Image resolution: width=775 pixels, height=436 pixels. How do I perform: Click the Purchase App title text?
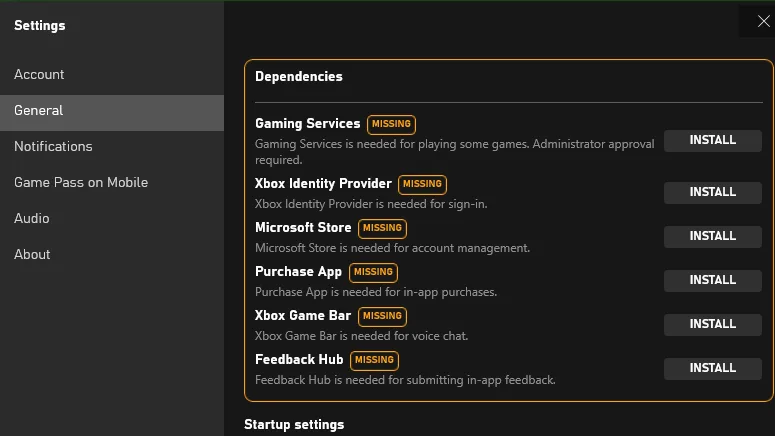[x=298, y=272]
